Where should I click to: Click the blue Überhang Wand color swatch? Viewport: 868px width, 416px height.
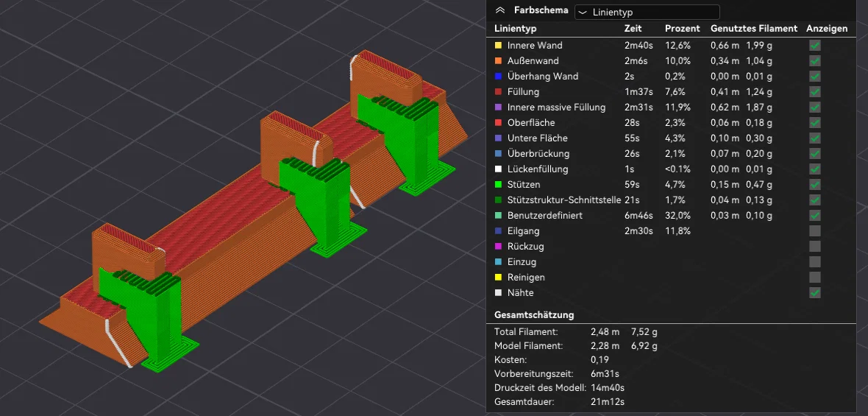click(498, 77)
